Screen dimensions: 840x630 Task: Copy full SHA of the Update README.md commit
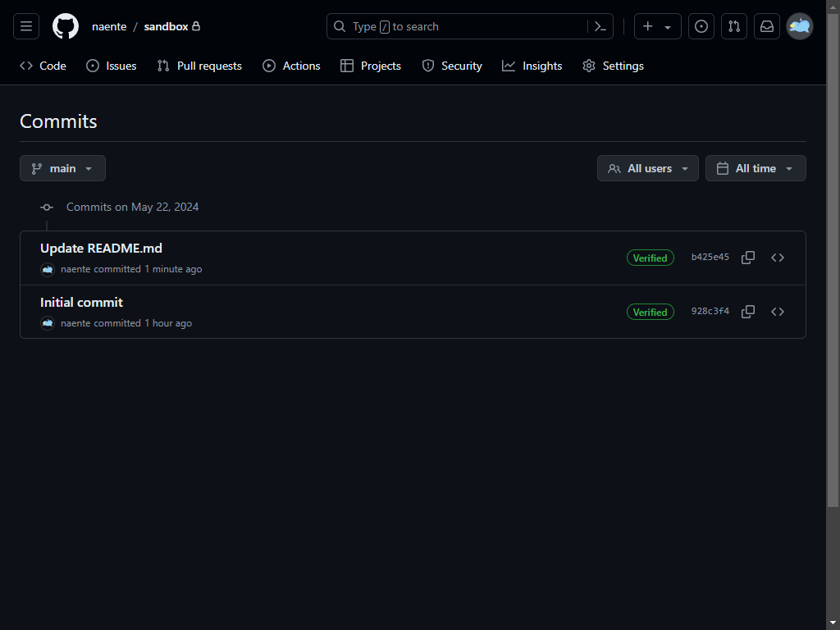tap(747, 257)
